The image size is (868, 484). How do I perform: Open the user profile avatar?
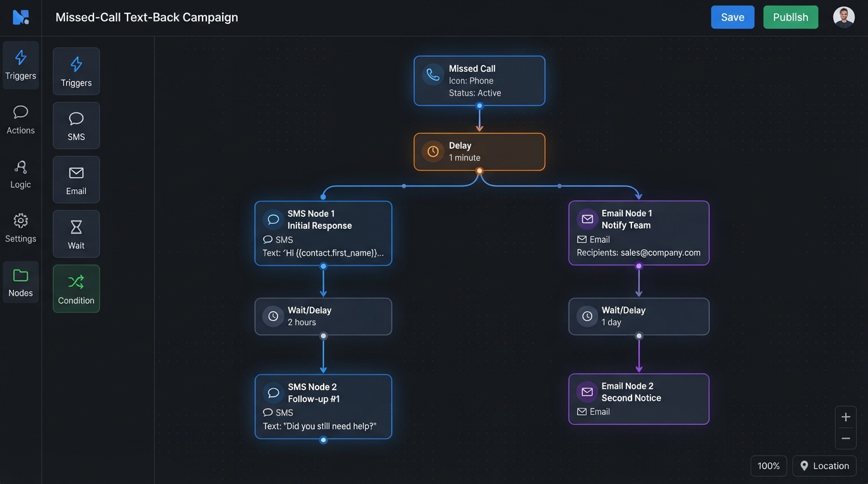(843, 17)
